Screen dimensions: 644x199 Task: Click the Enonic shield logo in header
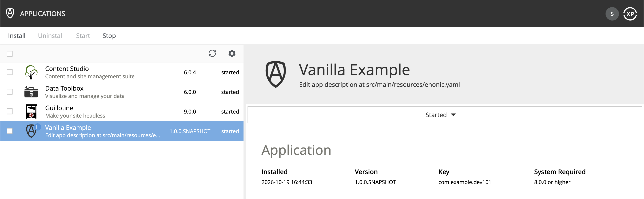coord(10,13)
